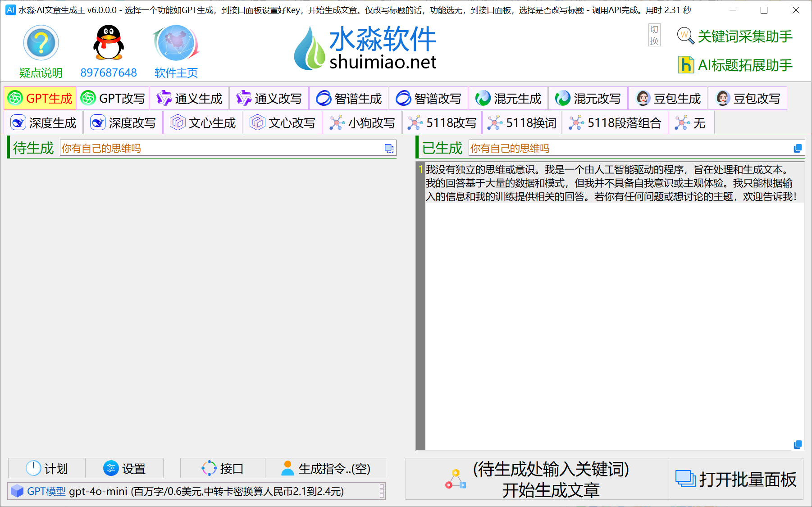Viewport: 812px width, 507px height.
Task: Select the 豆包生成 tab
Action: click(668, 99)
